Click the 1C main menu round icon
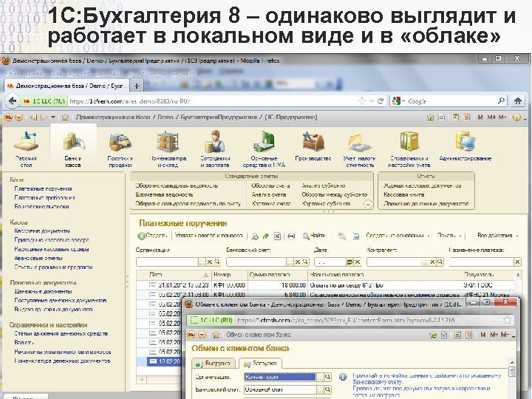532x399 pixels. [x=8, y=117]
